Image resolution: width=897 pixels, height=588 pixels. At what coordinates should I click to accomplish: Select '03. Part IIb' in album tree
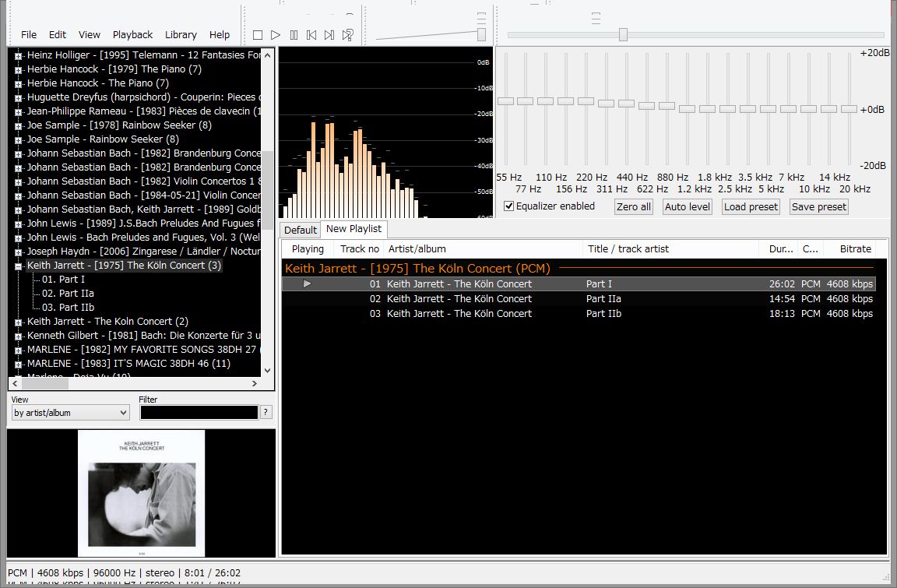(x=68, y=308)
